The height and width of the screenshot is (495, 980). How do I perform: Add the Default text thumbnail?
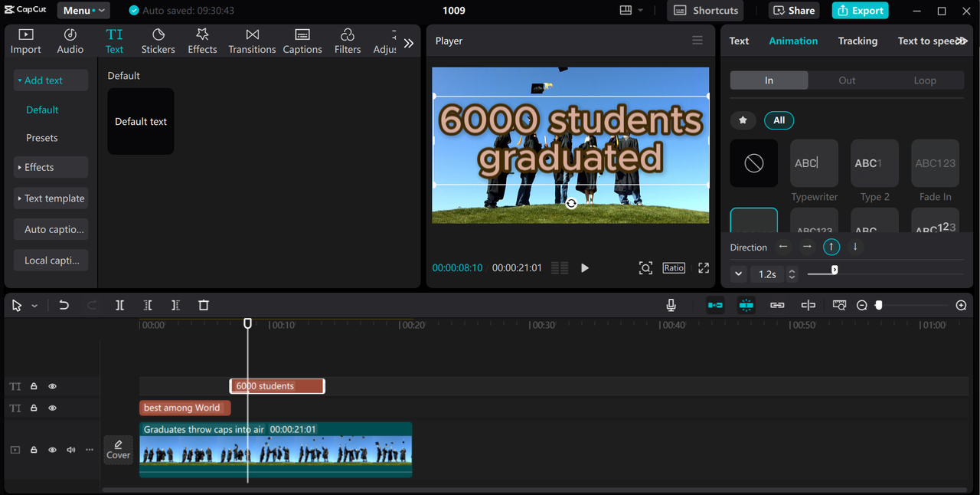141,121
